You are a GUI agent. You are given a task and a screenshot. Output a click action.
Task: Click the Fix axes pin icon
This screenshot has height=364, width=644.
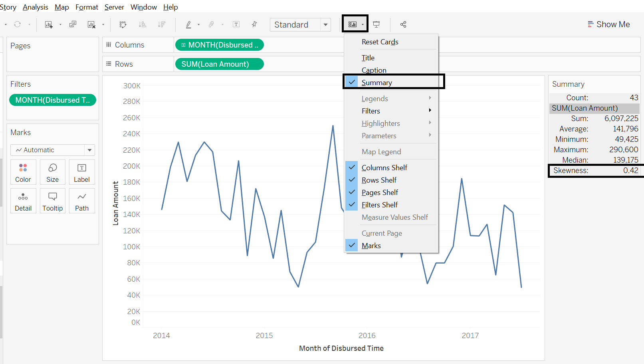[254, 24]
